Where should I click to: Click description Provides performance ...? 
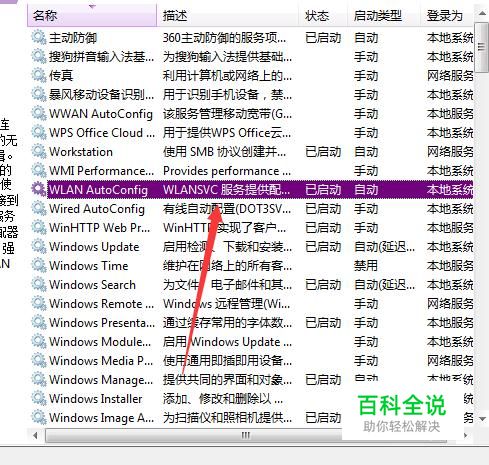pos(227,171)
